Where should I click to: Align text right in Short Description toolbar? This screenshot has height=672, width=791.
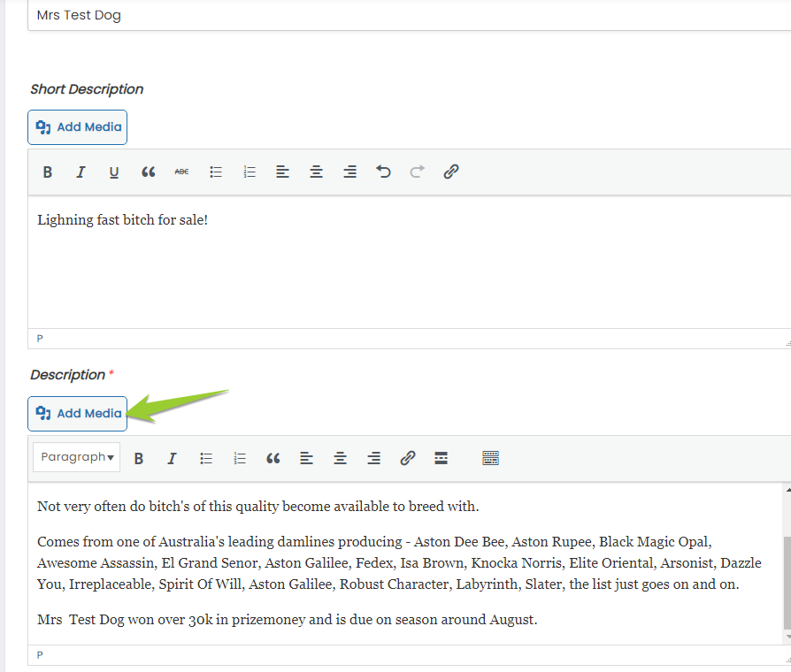click(350, 172)
